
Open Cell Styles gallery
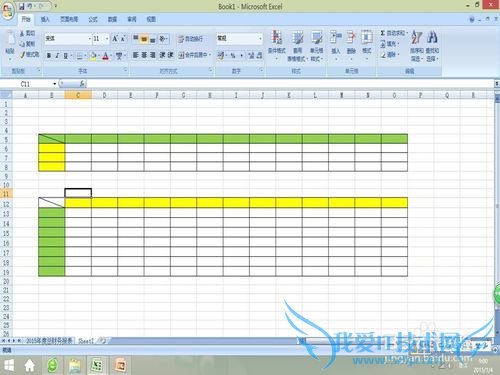click(x=317, y=45)
